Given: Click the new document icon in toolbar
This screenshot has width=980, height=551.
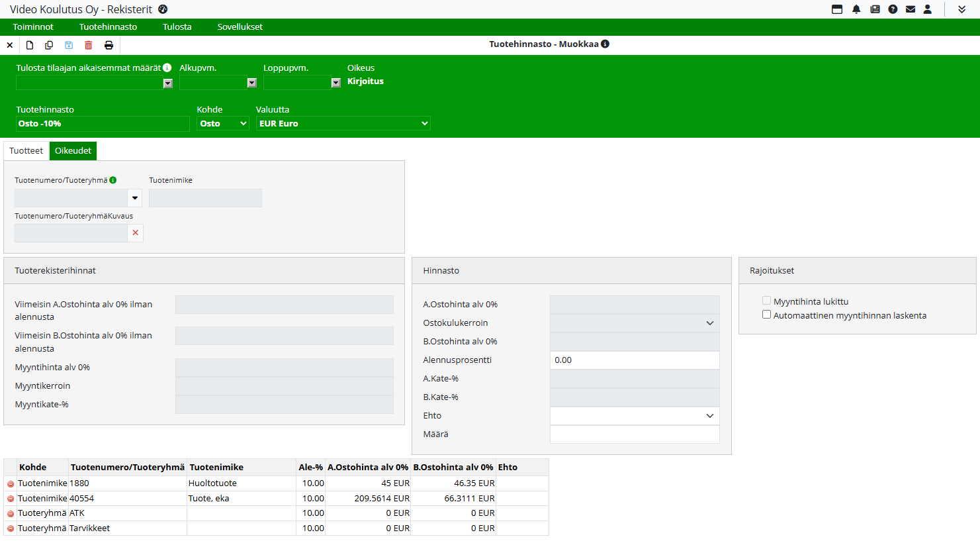Looking at the screenshot, I should pyautogui.click(x=30, y=45).
